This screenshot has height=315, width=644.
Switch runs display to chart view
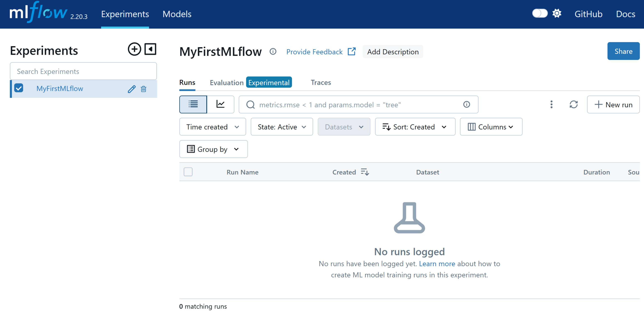pyautogui.click(x=221, y=104)
